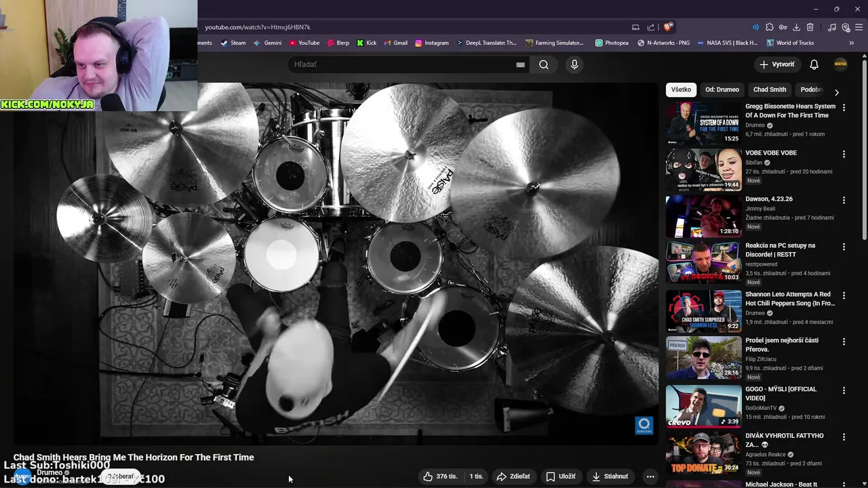
Task: Open the Dawson, 4.23.26 thumbnail
Action: point(703,216)
